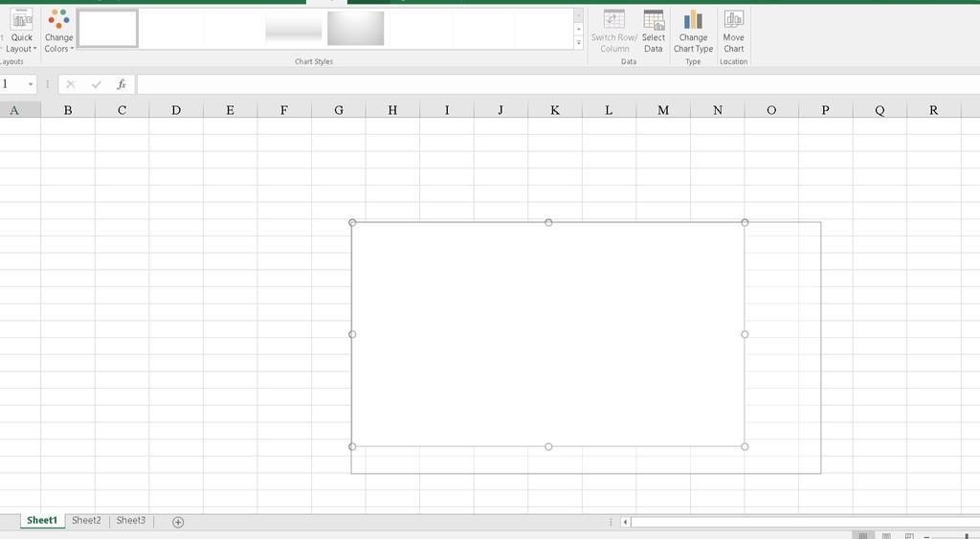Choose the light gradient chart style thumbnail
The image size is (980, 539).
(x=293, y=28)
